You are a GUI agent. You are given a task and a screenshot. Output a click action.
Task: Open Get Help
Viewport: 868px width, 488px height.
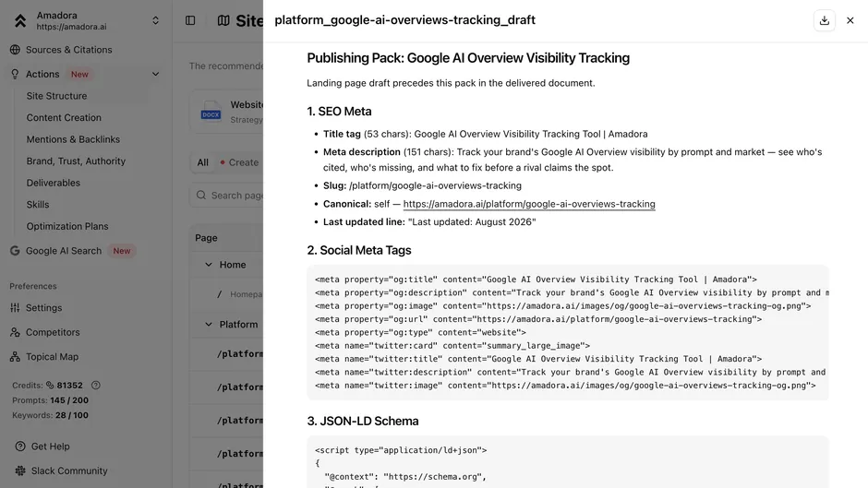pyautogui.click(x=51, y=446)
